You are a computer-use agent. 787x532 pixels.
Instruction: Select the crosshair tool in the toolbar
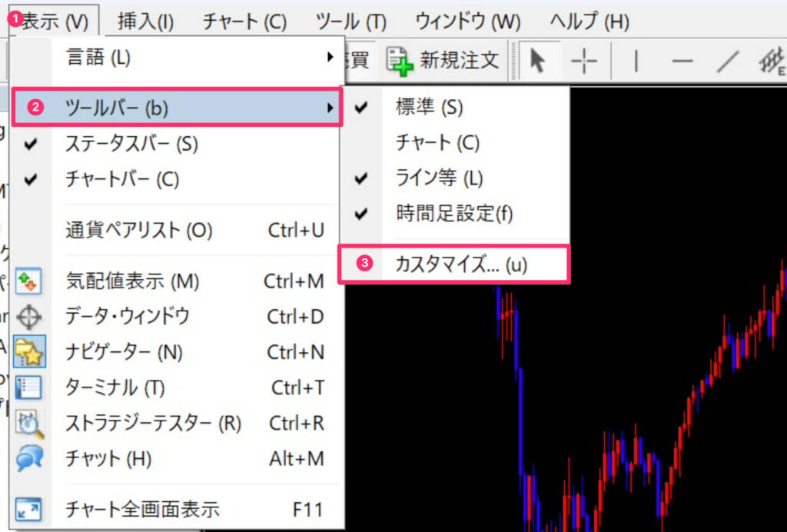point(585,60)
